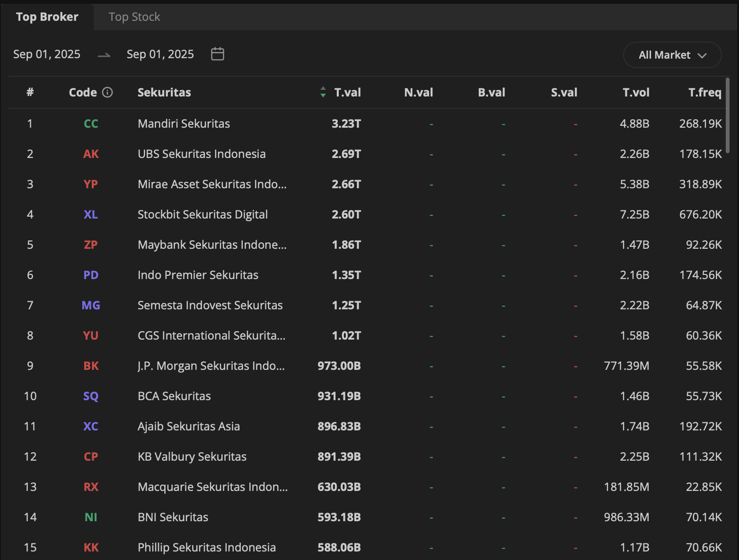This screenshot has width=739, height=560.
Task: Click T.val value 3.23T
Action: pyautogui.click(x=346, y=124)
